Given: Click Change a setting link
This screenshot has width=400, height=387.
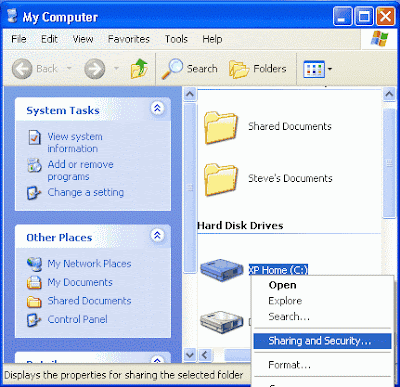Looking at the screenshot, I should 86,192.
